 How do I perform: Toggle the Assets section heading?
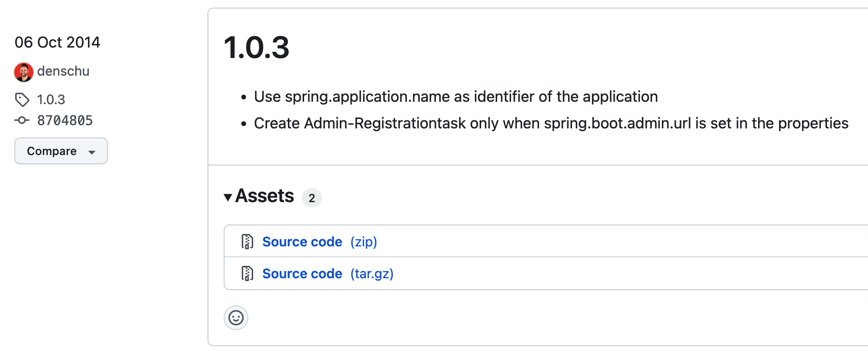[x=265, y=196]
